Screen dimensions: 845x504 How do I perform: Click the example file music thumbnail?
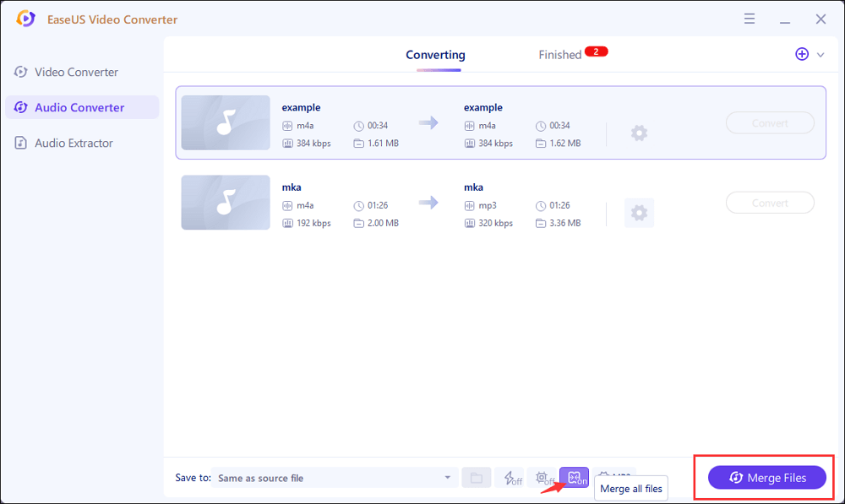point(226,123)
